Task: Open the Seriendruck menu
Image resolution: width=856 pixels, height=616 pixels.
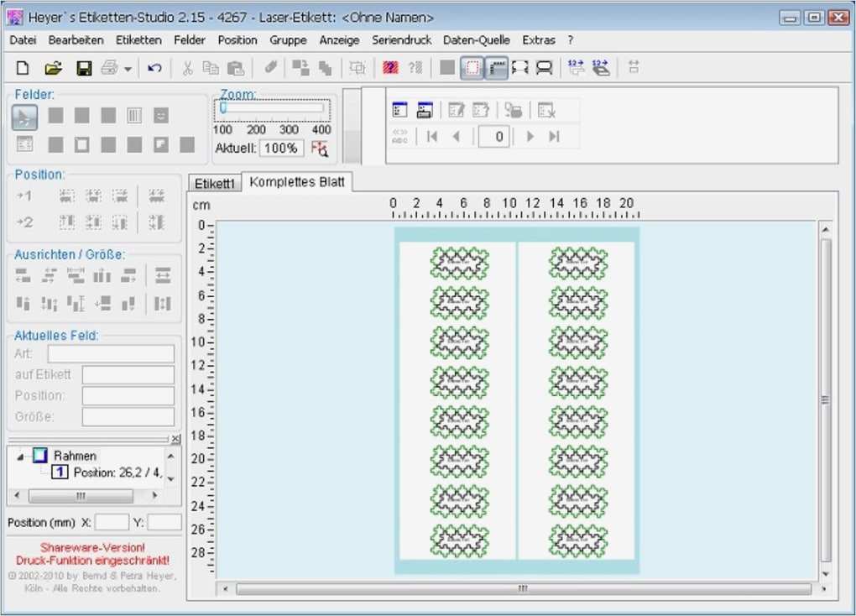Action: (401, 39)
